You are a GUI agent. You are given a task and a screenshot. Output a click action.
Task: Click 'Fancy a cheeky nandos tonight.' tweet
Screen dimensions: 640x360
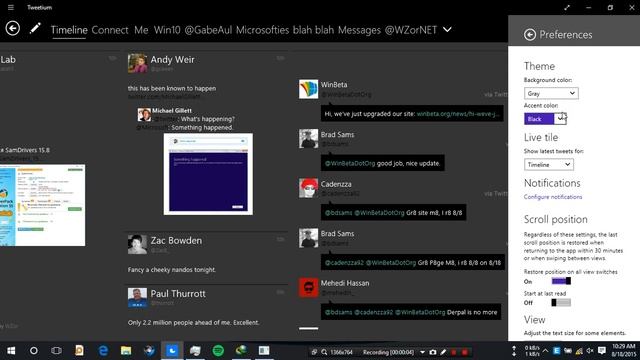(172, 270)
